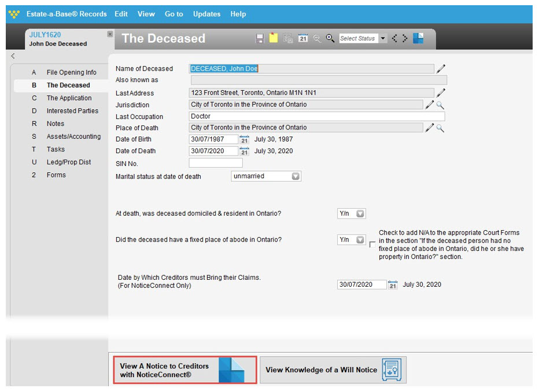Click the toolbar calendar icon
The width and height of the screenshot is (539, 392).
(303, 38)
